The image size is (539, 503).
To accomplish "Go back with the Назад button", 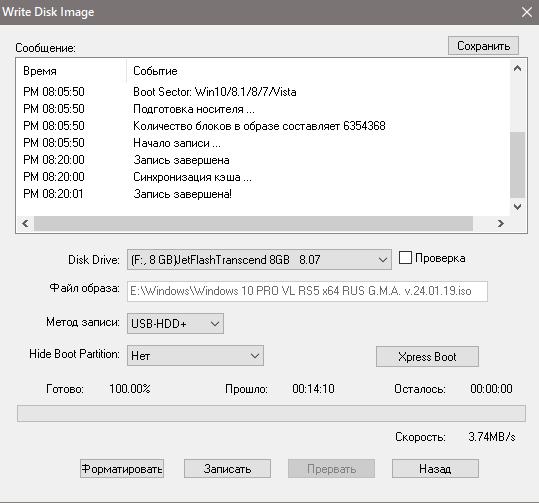I will [435, 469].
